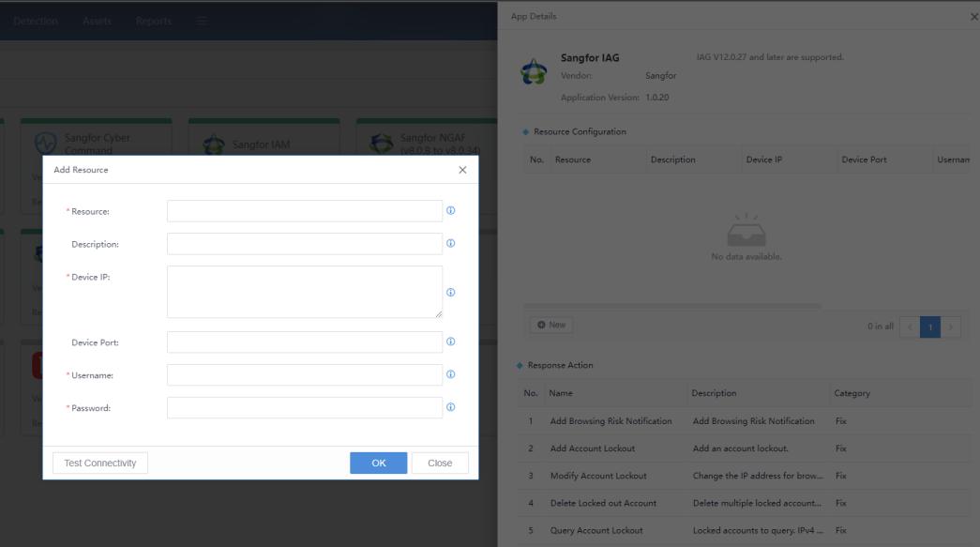Click the hamburger menu icon in navigation bar
The image size is (980, 547).
pos(202,22)
